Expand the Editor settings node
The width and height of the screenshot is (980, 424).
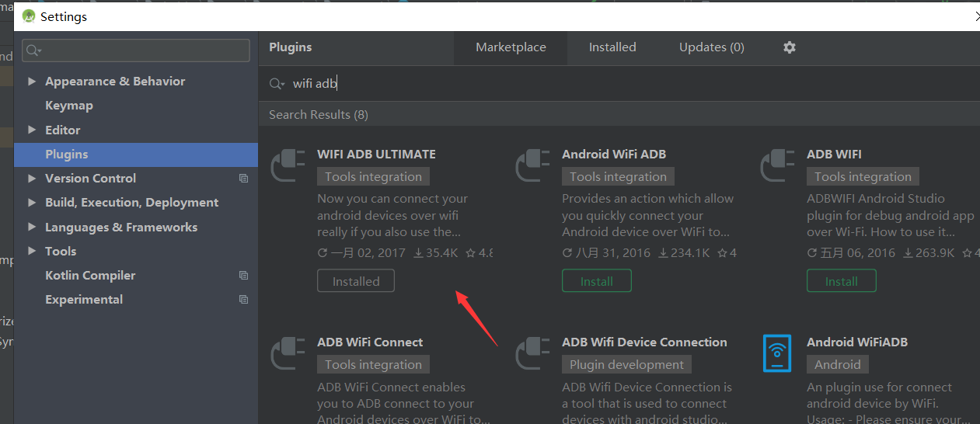tap(32, 130)
